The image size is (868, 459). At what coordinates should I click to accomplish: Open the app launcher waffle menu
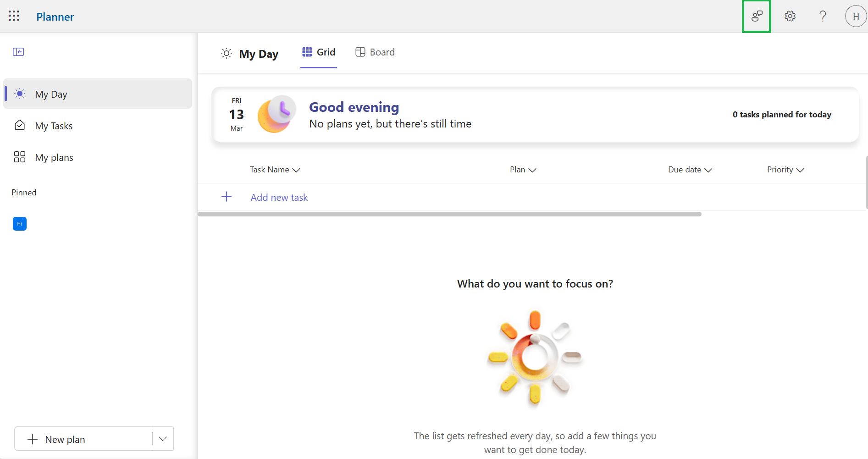[x=14, y=16]
